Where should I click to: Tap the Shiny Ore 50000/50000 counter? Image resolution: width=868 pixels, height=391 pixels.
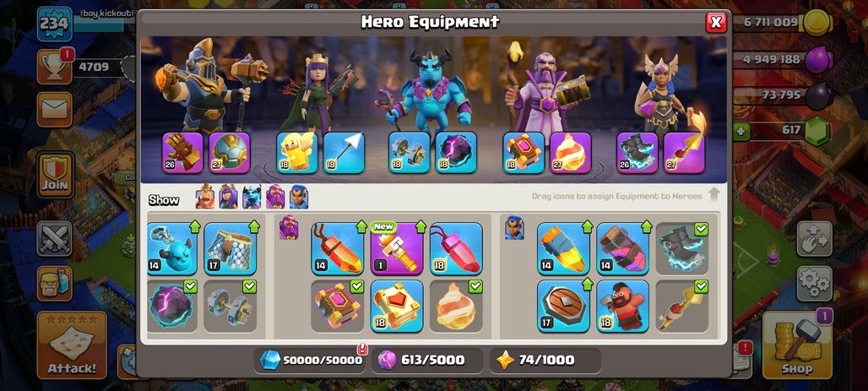[311, 360]
